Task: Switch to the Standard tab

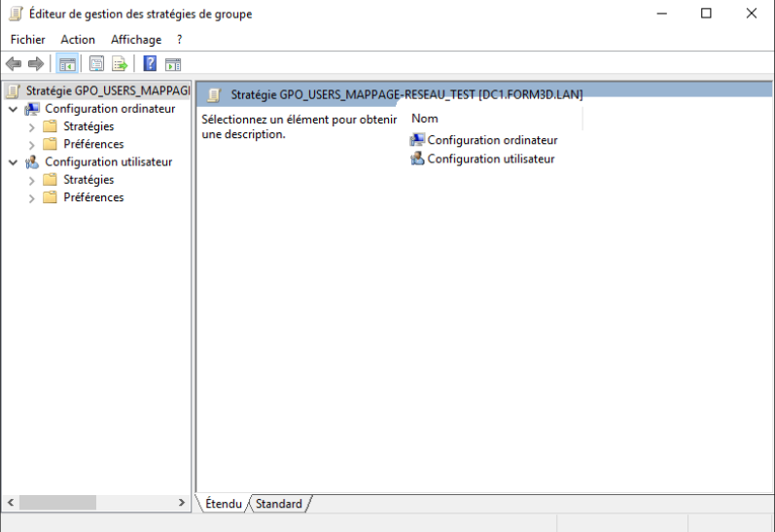Action: pos(279,504)
